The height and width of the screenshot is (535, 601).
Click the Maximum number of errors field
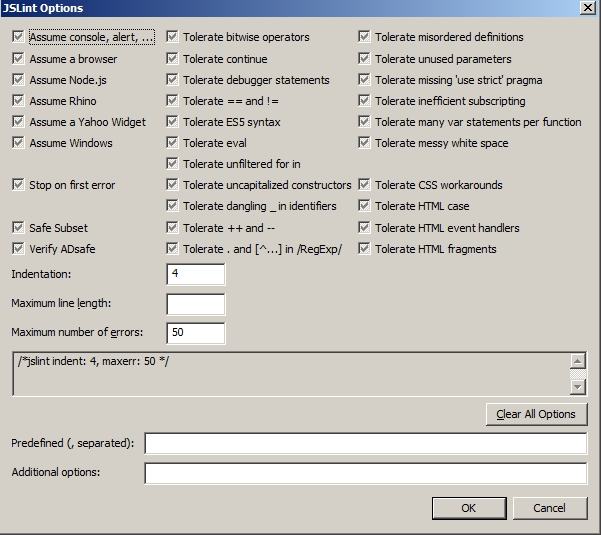196,333
